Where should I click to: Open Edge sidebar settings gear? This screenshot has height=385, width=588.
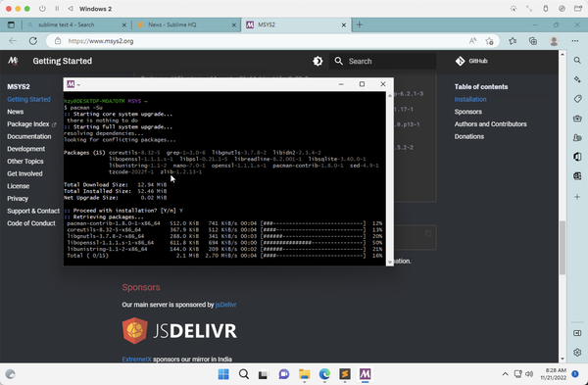577,353
